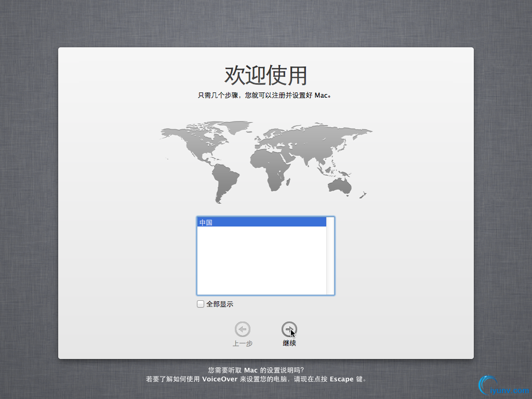Click the 上一步 button label
The height and width of the screenshot is (399, 532).
click(x=242, y=342)
